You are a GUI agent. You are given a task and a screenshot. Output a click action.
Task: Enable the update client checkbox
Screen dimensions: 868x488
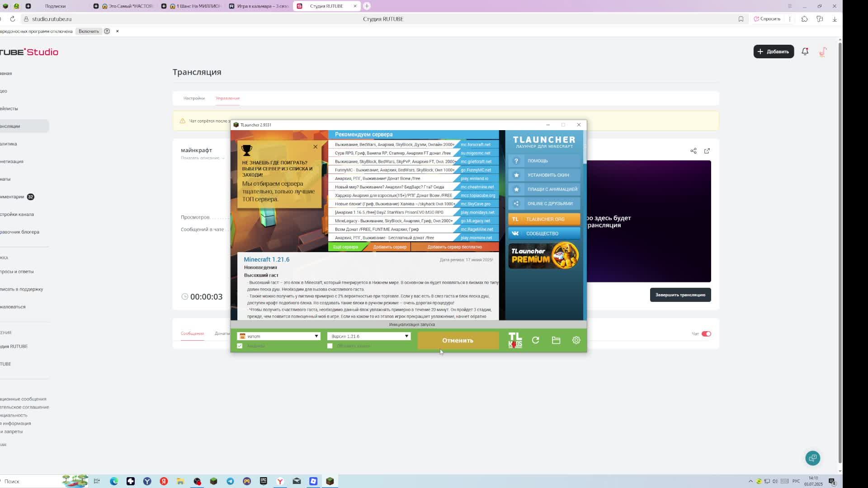(330, 346)
